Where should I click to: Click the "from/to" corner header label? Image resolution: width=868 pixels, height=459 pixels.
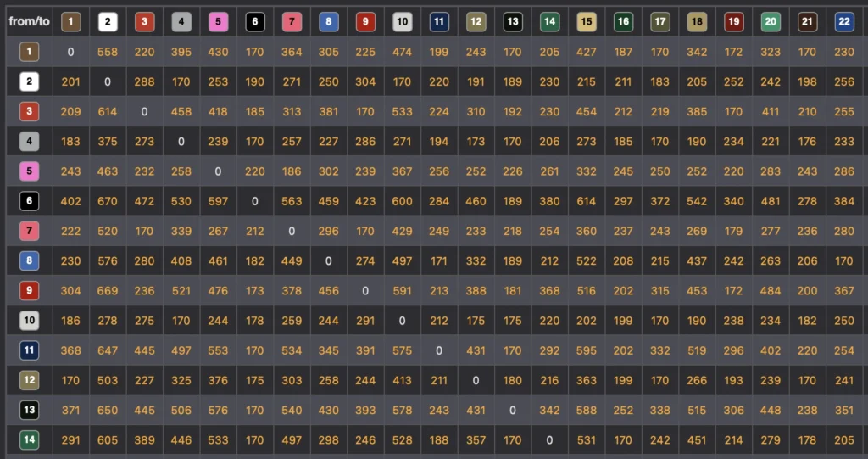coord(30,21)
